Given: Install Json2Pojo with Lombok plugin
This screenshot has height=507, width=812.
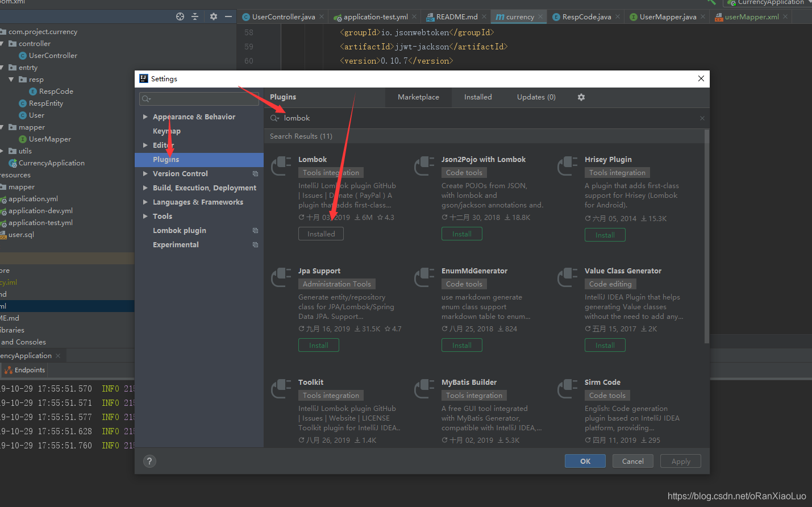Looking at the screenshot, I should click(462, 234).
